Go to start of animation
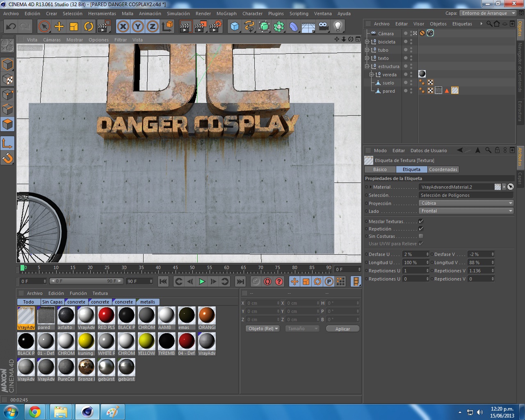525x420 pixels. [163, 281]
